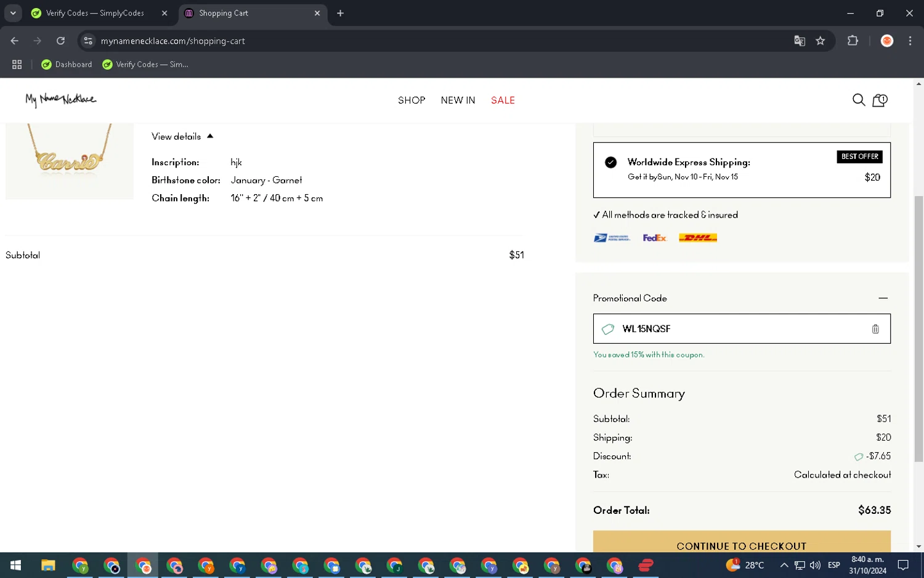The image size is (924, 578).
Task: Click the network tray icon
Action: 799,565
